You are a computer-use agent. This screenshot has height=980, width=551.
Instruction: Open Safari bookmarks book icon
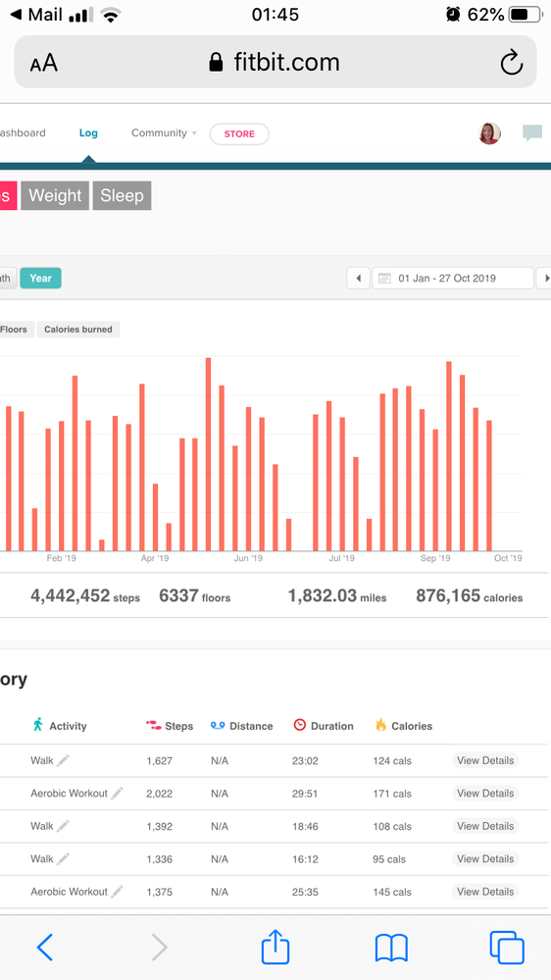391,948
